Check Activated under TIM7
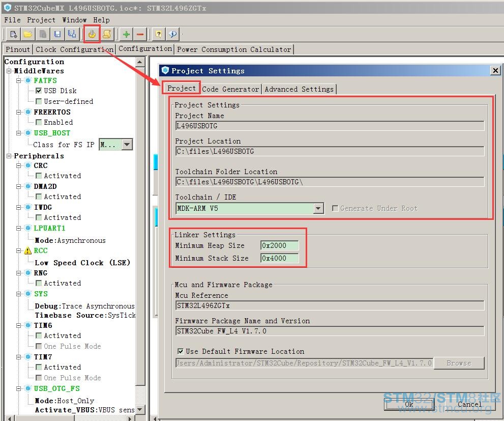Viewport: 504px width, 421px height. point(39,367)
